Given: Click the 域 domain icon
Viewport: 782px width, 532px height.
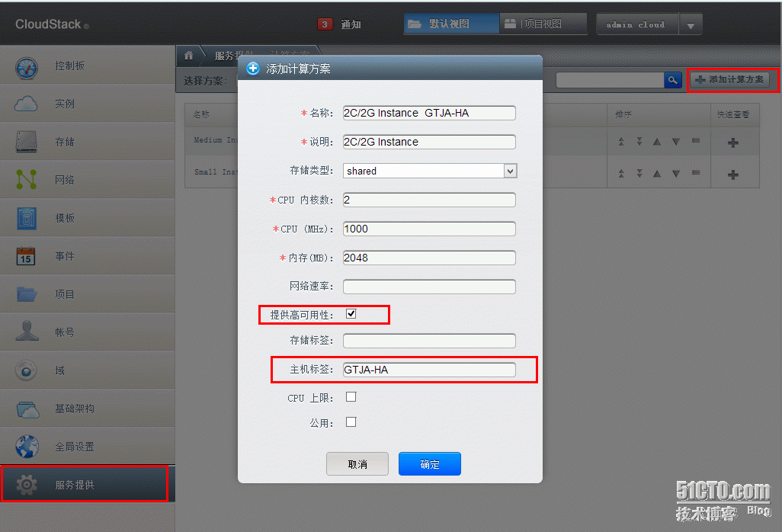Looking at the screenshot, I should tap(26, 370).
